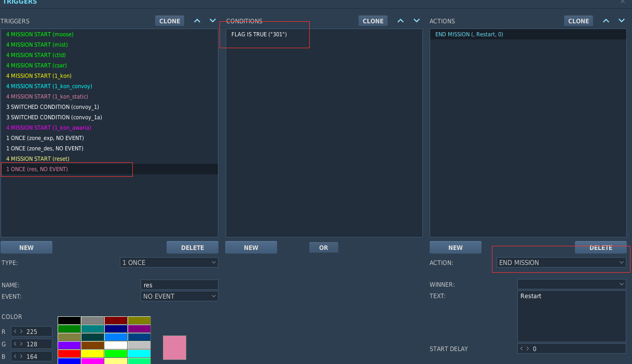The width and height of the screenshot is (632, 364).
Task: Select trigger 4 MISSION START (ctld)
Action: pos(109,55)
